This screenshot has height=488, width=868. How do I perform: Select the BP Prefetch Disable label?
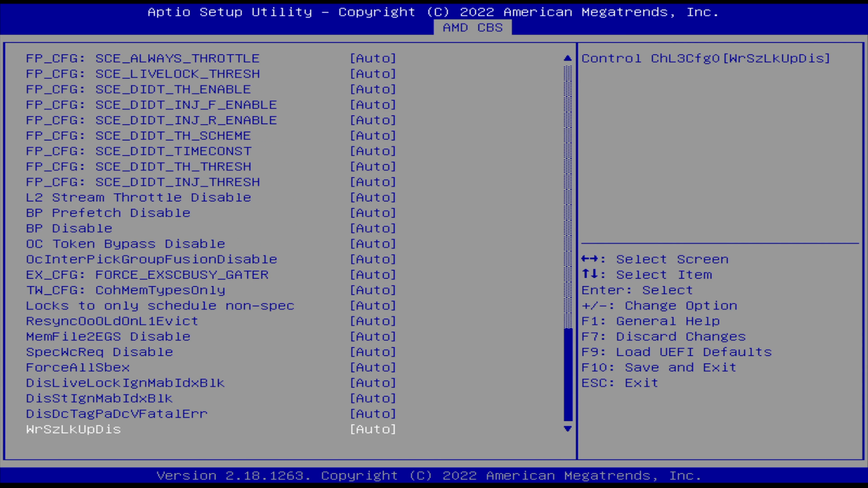coord(108,213)
